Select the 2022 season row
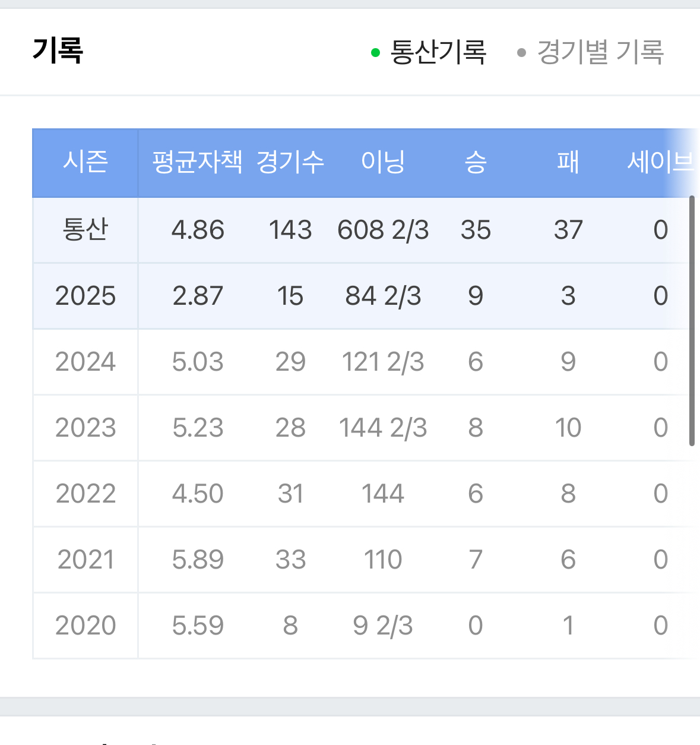 click(85, 494)
